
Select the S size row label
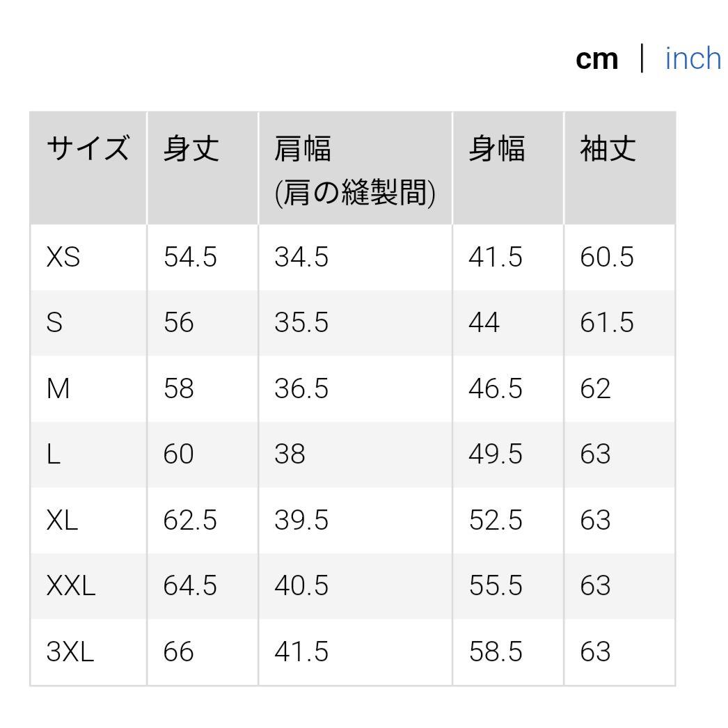(x=54, y=322)
